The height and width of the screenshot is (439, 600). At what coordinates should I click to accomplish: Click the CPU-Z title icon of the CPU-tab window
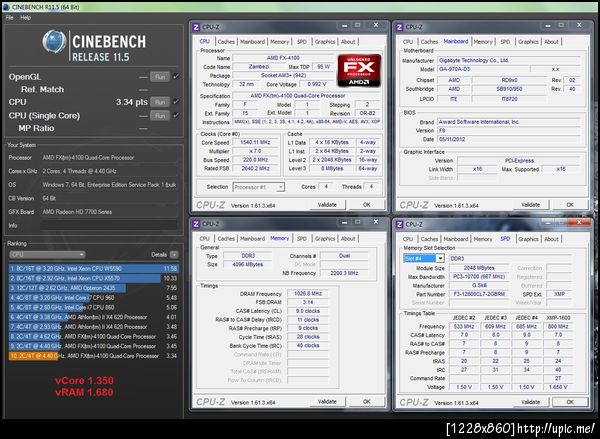(x=196, y=27)
